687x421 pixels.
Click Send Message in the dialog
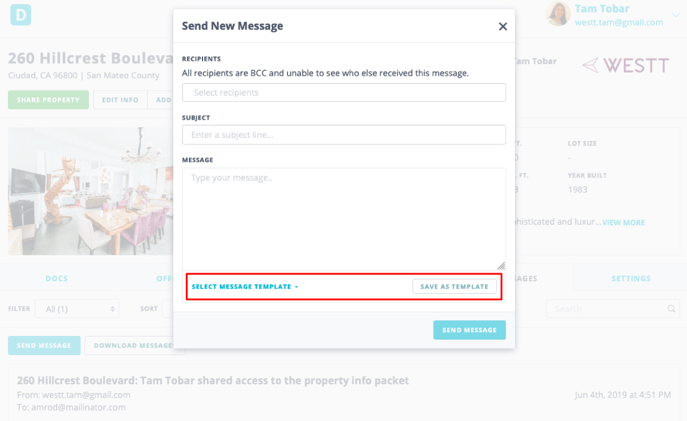[469, 330]
